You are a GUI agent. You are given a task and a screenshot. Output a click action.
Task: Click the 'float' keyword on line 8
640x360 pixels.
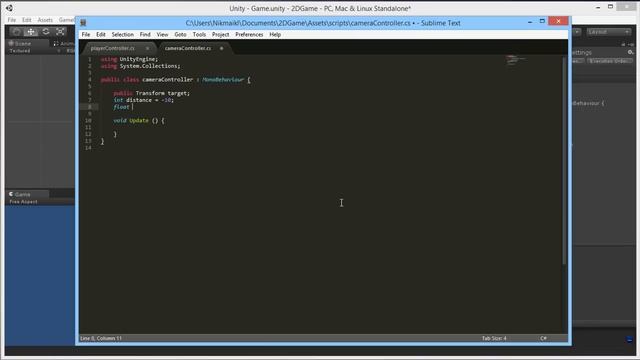point(121,107)
